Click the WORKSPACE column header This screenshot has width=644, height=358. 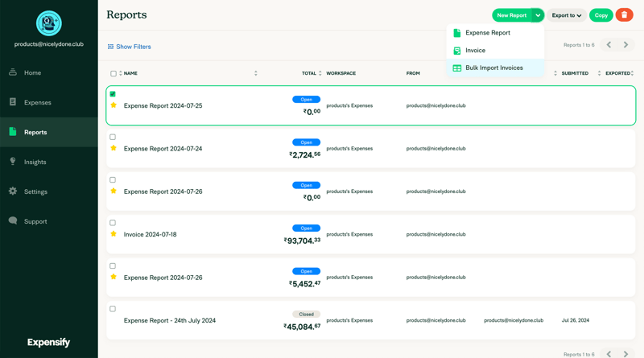pos(341,73)
